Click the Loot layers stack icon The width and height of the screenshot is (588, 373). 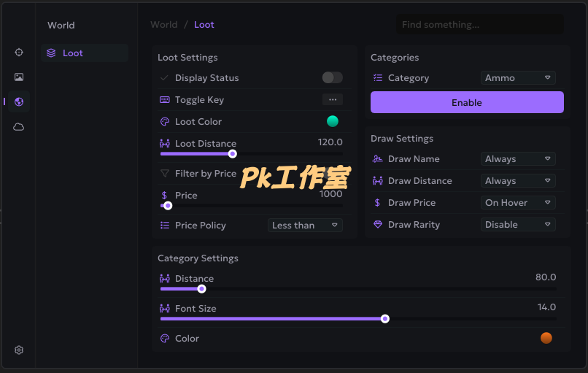point(51,53)
